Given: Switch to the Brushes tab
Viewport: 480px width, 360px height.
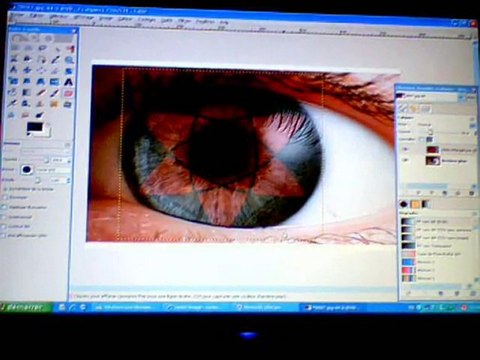Looking at the screenshot, I should point(404,204).
